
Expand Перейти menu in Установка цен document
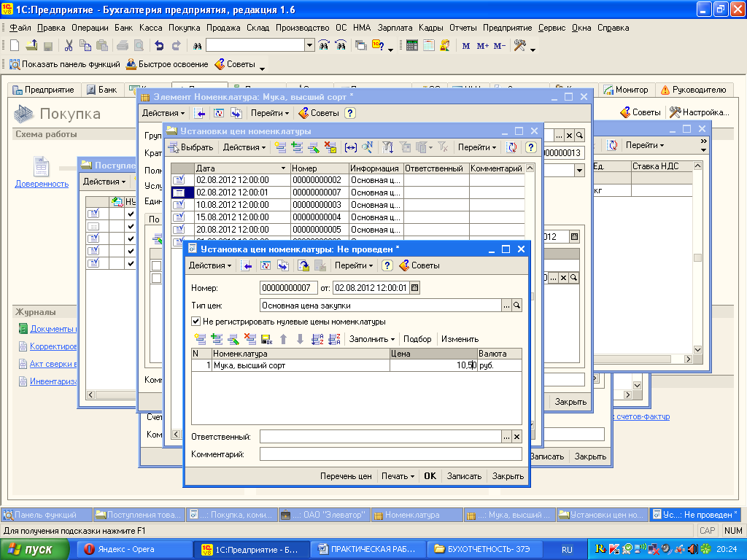(x=354, y=265)
